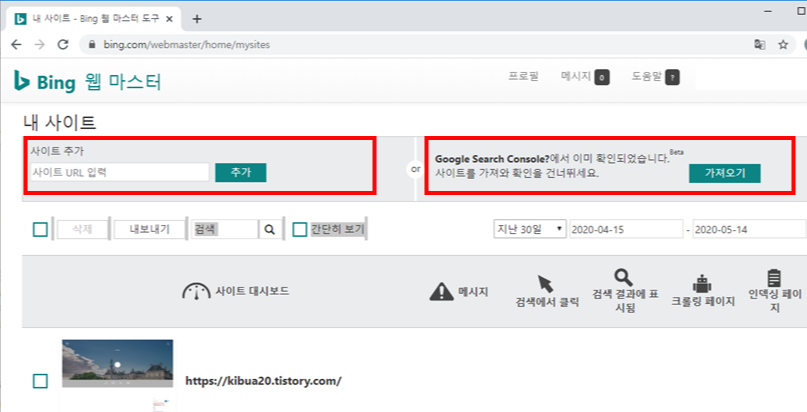807x412 pixels.
Task: Click the browser address bar URL
Action: [x=187, y=45]
